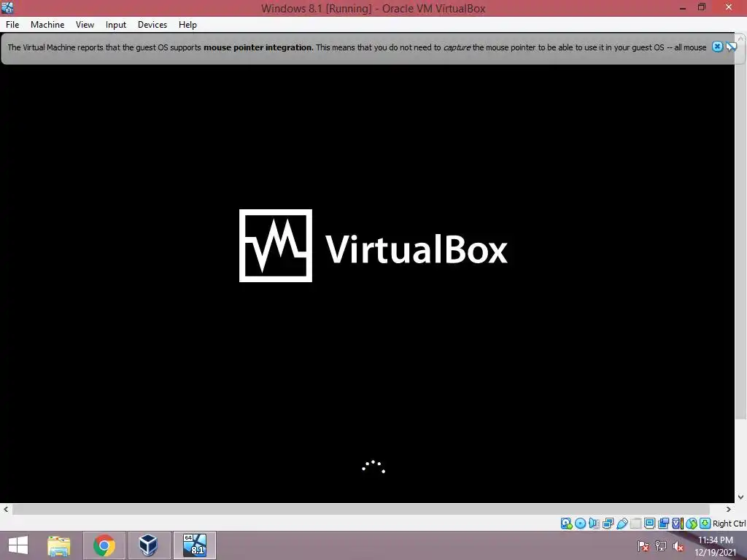747x560 pixels.
Task: Click the VirtualBox VM title bar icon
Action: pos(7,7)
